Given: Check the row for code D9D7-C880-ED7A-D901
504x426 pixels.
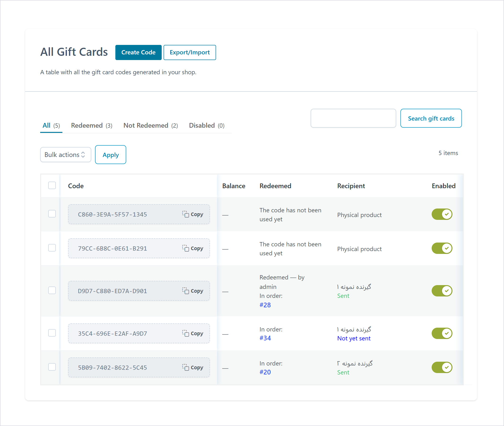Looking at the screenshot, I should point(52,291).
